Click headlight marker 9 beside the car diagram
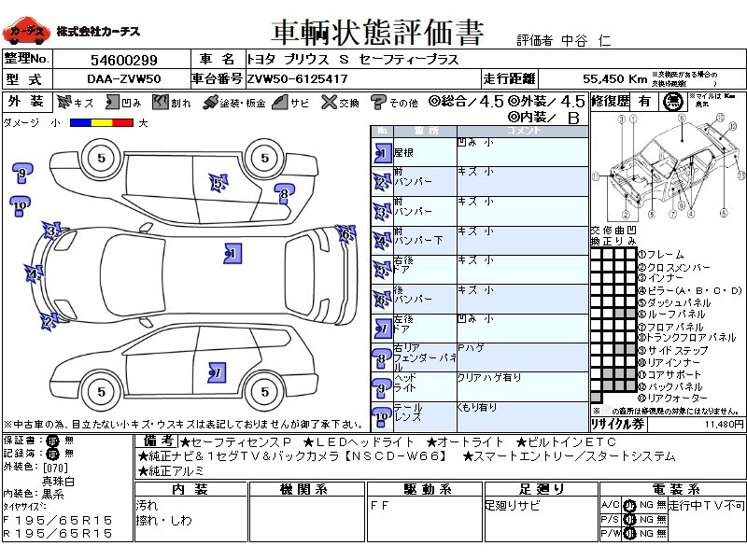747x560 pixels. (x=22, y=175)
